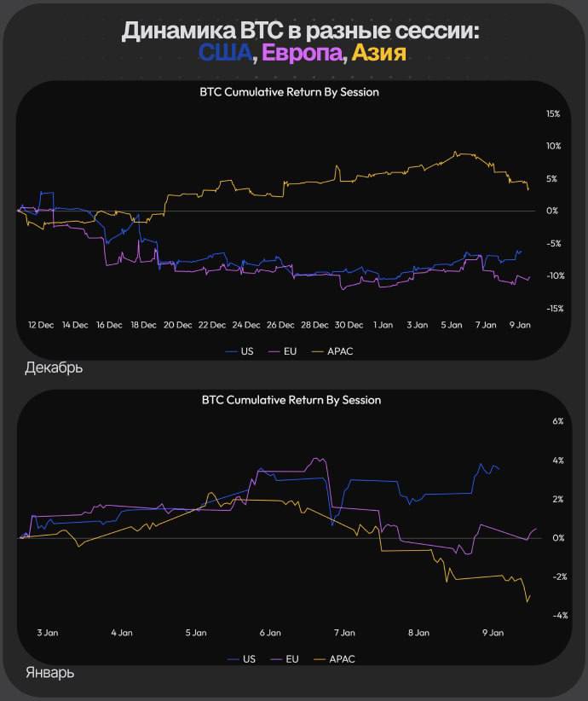The image size is (588, 701).
Task: Click the lower chart's "BTC Cumulative Return" title
Action: click(291, 399)
